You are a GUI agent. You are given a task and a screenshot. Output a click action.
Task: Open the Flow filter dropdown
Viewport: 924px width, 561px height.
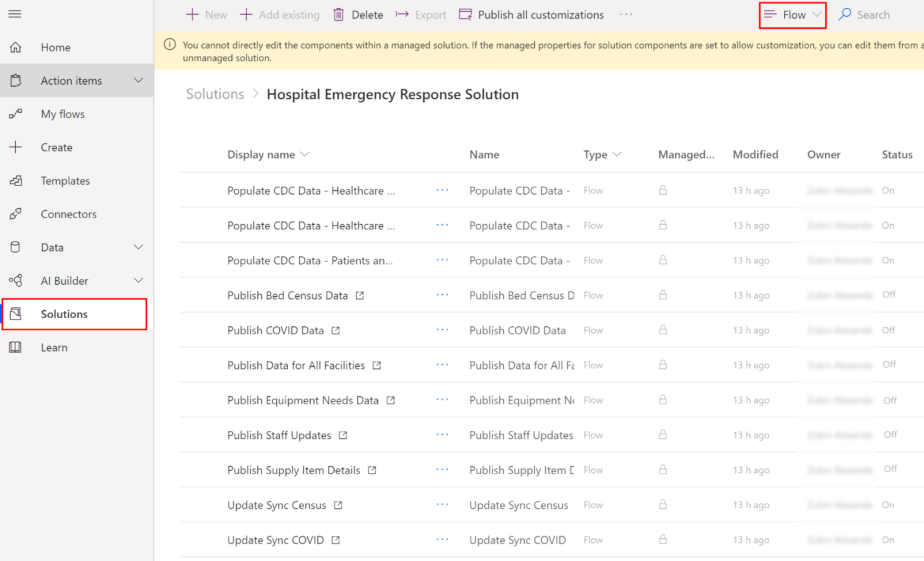pos(793,15)
